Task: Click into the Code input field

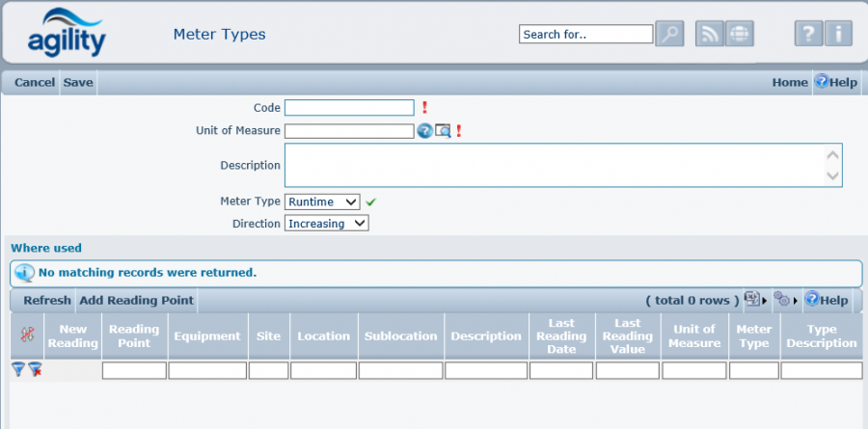Action: (x=349, y=107)
